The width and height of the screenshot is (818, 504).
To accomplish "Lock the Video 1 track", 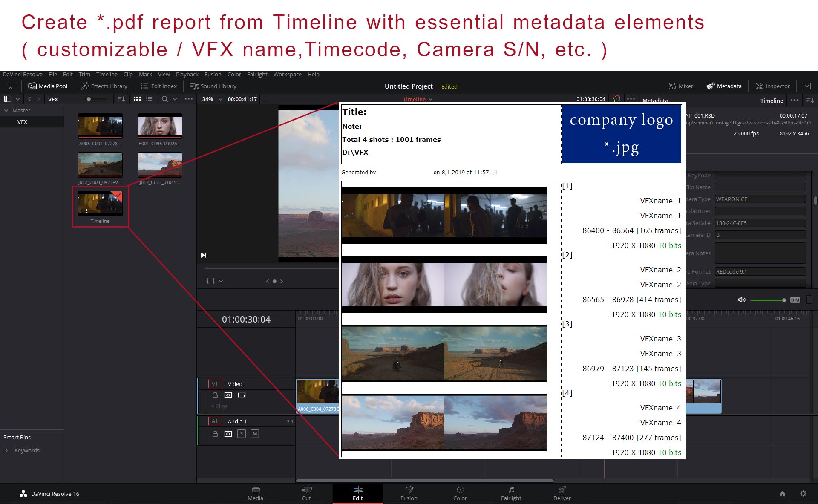I will [x=215, y=395].
